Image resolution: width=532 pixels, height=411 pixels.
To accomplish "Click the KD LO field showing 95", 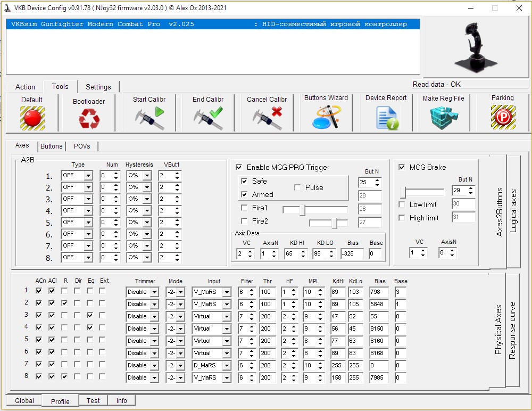I will click(321, 254).
